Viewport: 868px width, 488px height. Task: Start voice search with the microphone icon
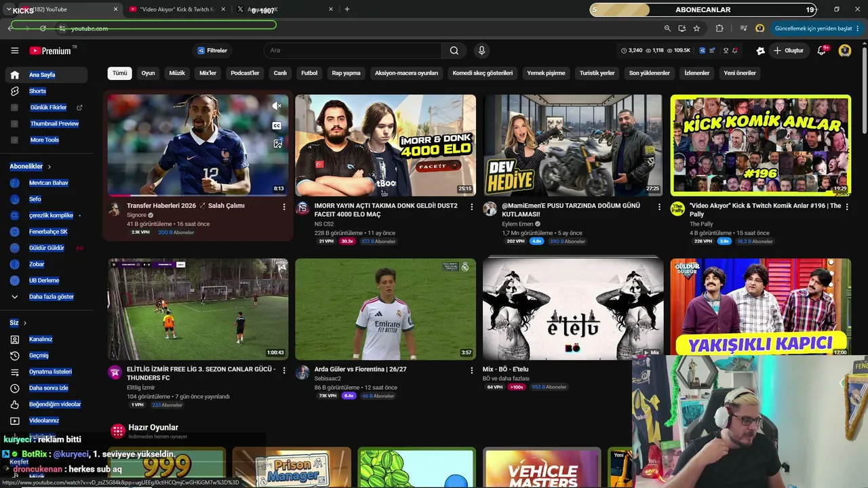(x=481, y=50)
